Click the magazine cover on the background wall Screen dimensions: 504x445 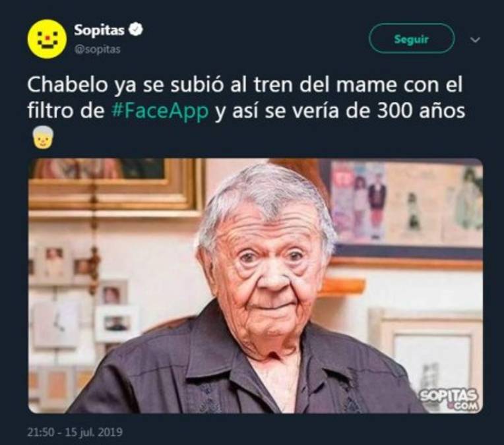pos(360,201)
